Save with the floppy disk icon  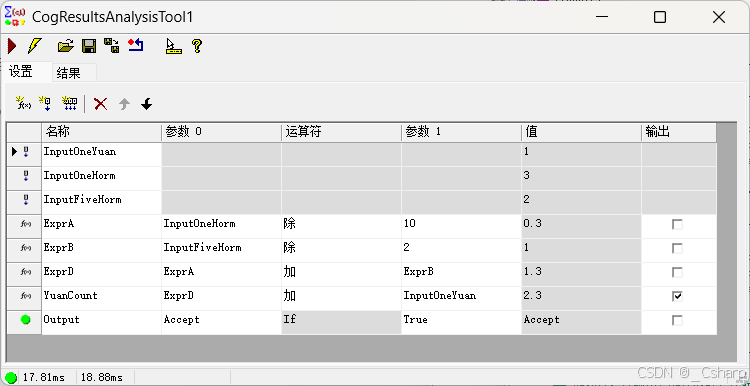pos(89,46)
